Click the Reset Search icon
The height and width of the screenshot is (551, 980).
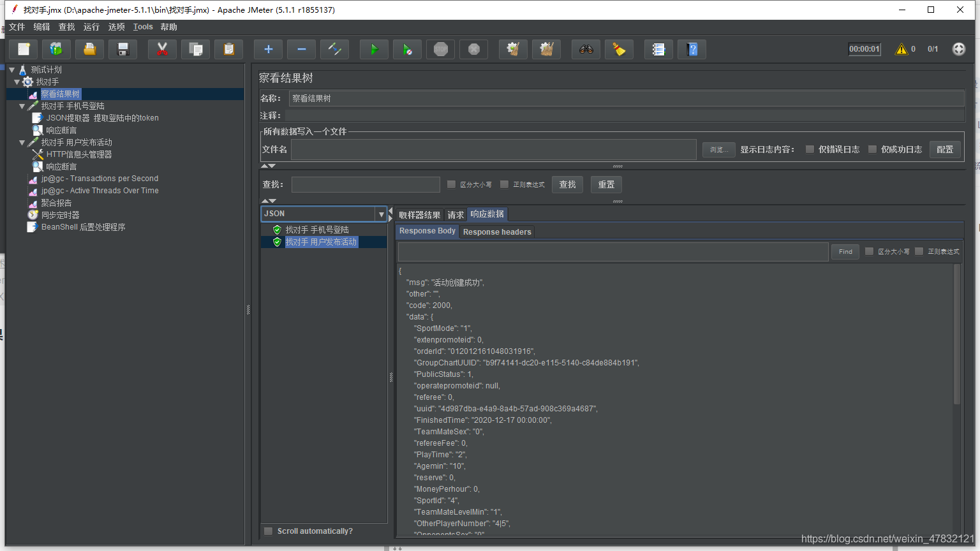pyautogui.click(x=620, y=49)
